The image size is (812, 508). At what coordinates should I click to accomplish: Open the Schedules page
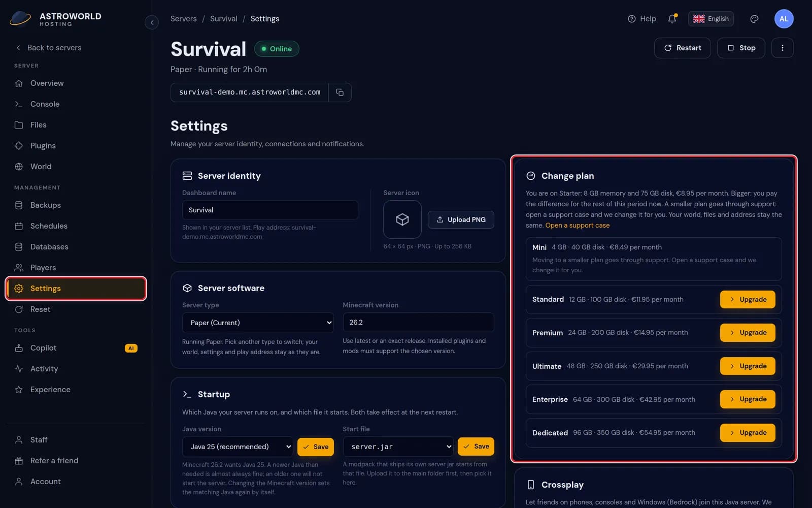click(x=76, y=226)
